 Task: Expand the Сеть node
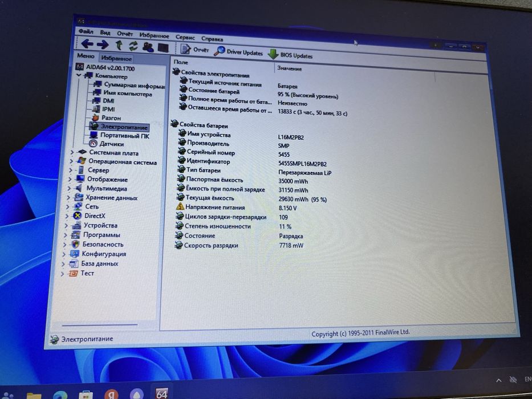pos(67,206)
